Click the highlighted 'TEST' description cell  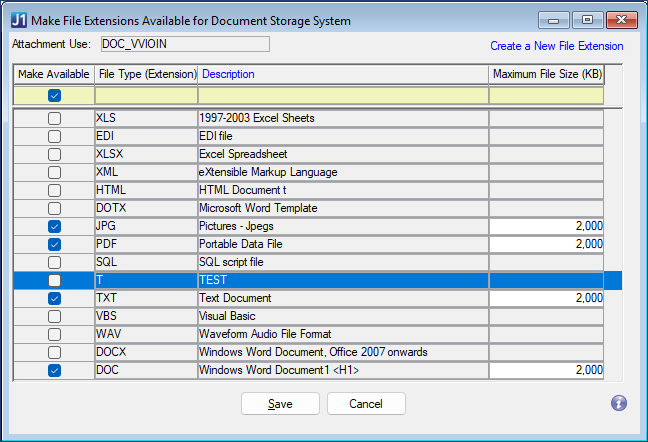pos(343,280)
